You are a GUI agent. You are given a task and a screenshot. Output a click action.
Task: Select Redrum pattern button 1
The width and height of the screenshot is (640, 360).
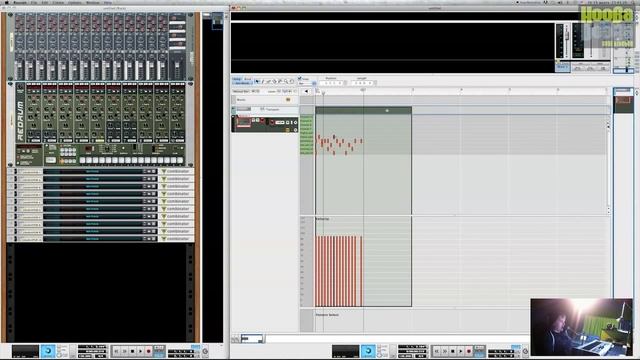tap(62, 150)
